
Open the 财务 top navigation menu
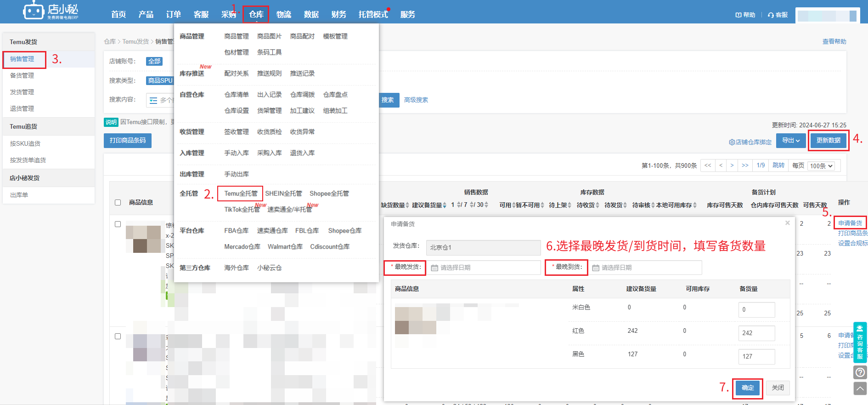click(x=339, y=14)
